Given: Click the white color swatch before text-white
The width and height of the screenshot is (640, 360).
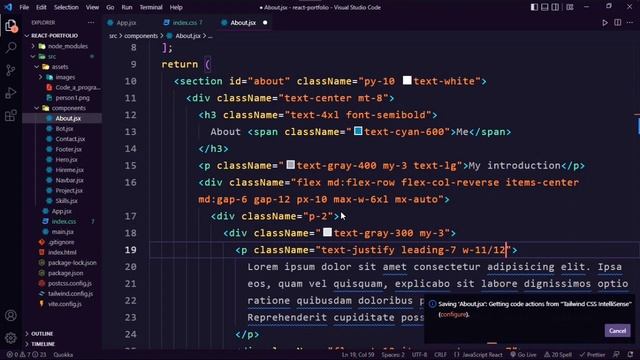Looking at the screenshot, I should pyautogui.click(x=407, y=80).
